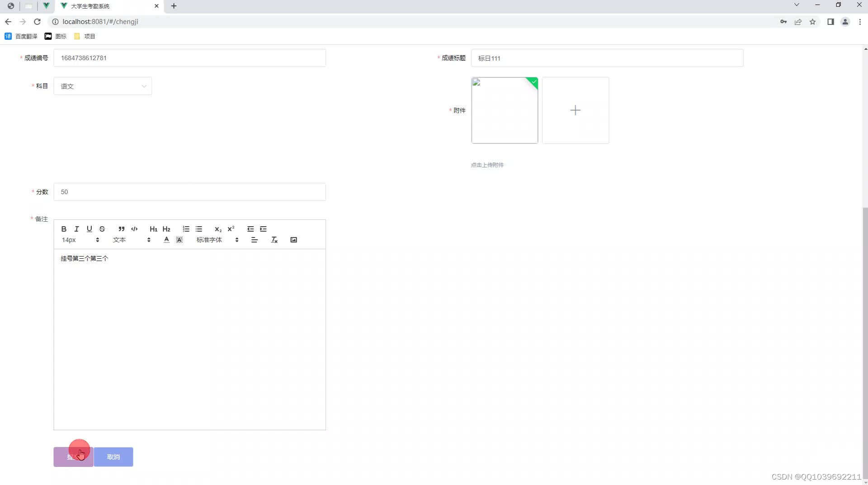Click the 取消 cancel button
Viewport: 868px width, 485px height.
(x=113, y=457)
